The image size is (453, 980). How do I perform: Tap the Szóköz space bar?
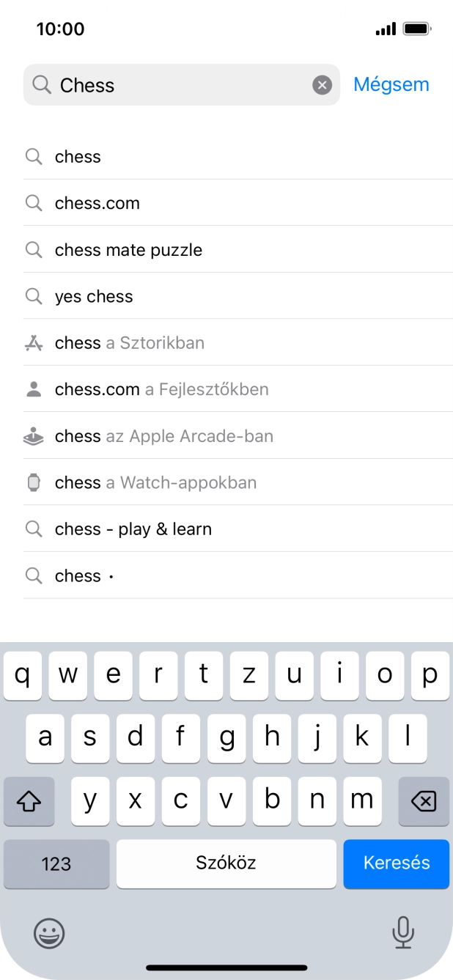coord(226,863)
